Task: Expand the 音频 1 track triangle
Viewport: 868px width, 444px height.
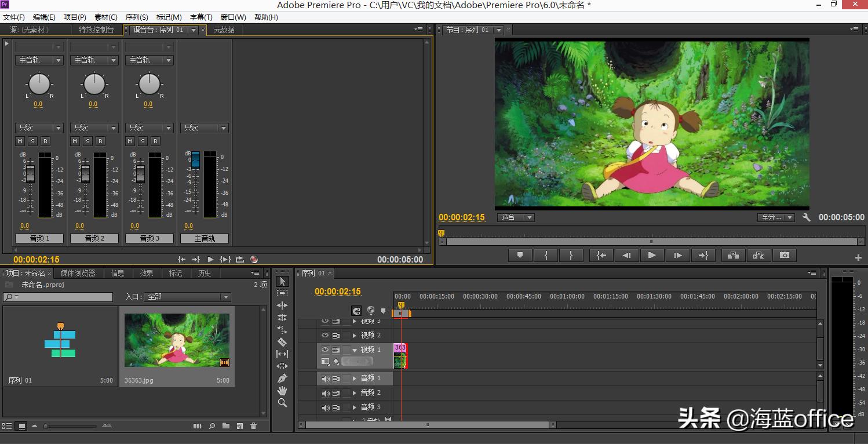Action: pyautogui.click(x=354, y=379)
